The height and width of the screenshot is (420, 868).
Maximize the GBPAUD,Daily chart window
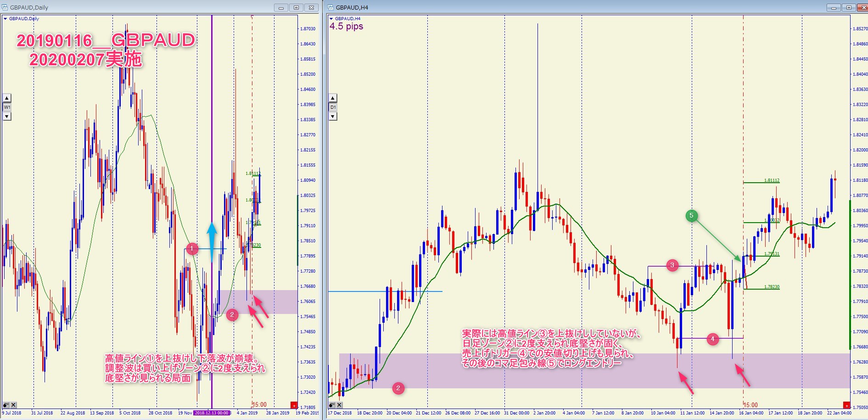click(x=296, y=7)
